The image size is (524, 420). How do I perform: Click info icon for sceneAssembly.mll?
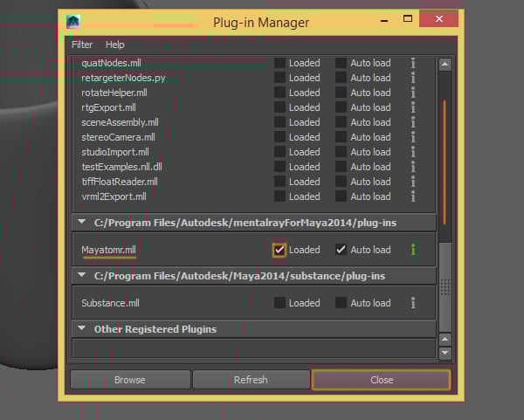[413, 122]
